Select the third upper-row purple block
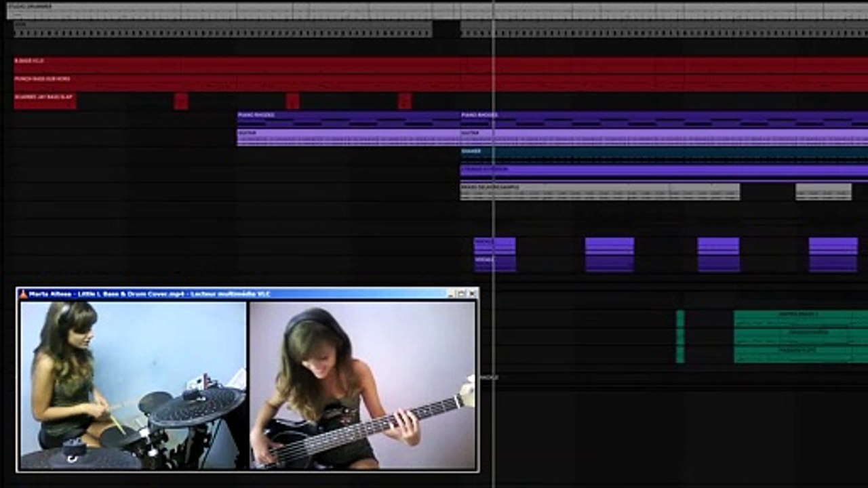 [x=719, y=245]
